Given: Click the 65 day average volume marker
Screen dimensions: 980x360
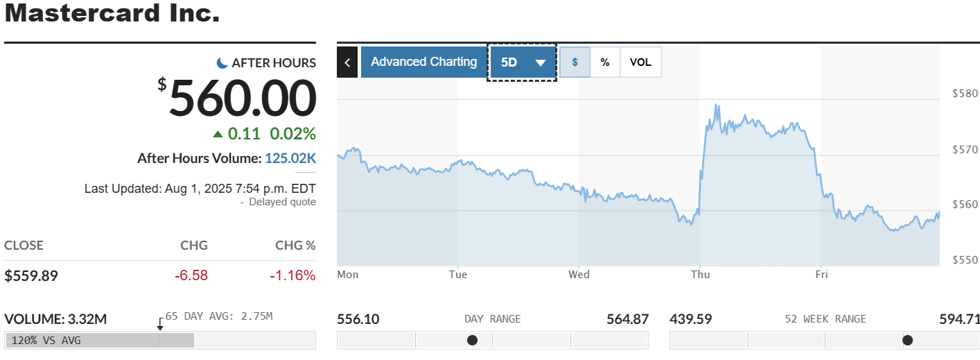Looking at the screenshot, I should tap(160, 322).
